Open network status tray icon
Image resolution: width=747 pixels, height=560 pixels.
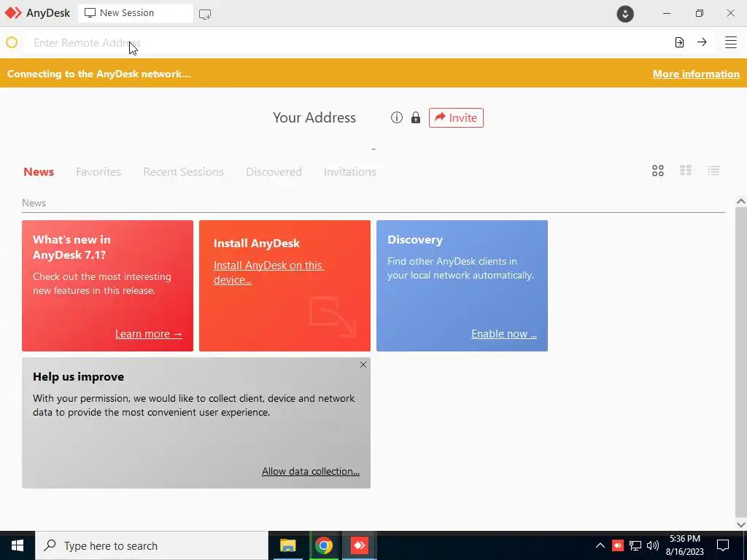(635, 545)
